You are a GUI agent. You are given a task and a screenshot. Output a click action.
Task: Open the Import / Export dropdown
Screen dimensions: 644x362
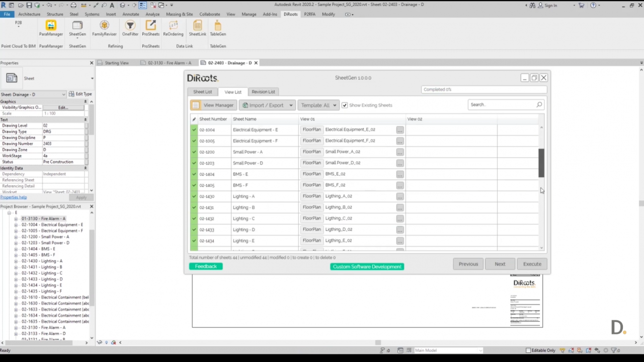267,105
